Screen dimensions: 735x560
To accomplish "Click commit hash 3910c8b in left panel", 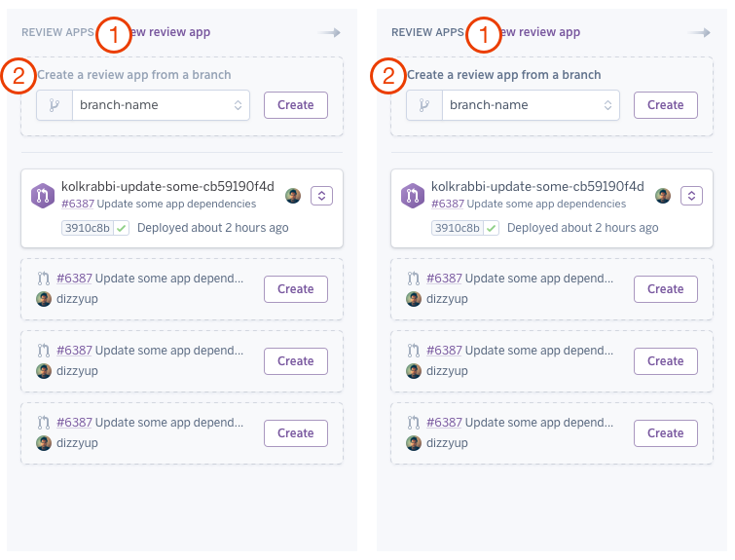I will 88,228.
